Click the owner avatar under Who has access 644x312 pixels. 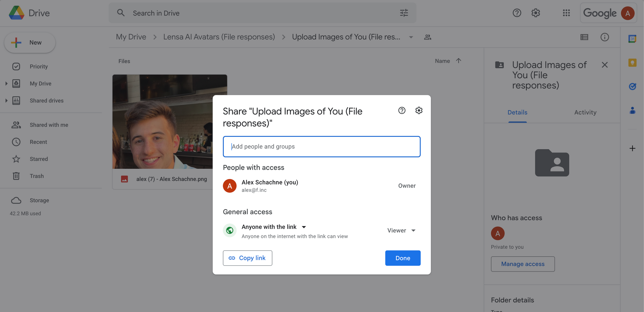click(x=497, y=233)
